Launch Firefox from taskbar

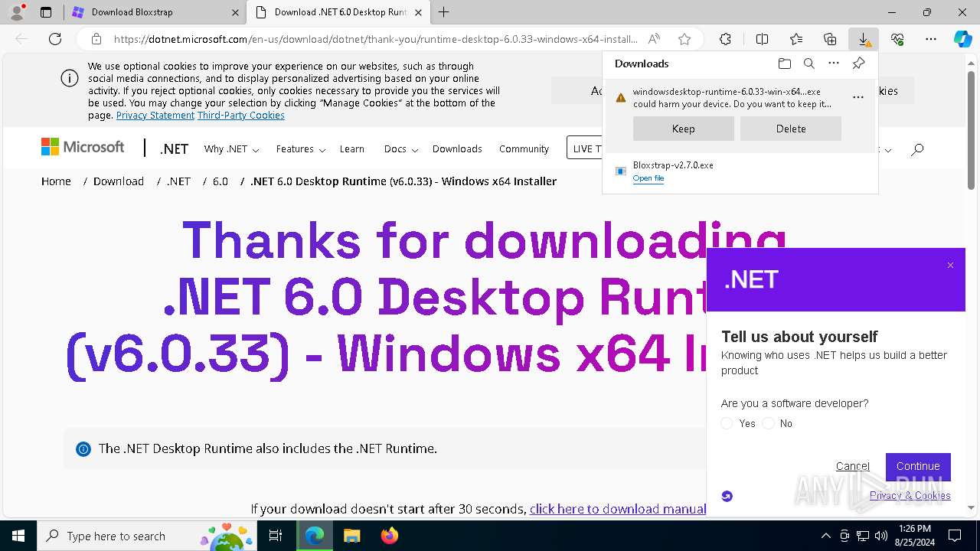click(x=390, y=536)
